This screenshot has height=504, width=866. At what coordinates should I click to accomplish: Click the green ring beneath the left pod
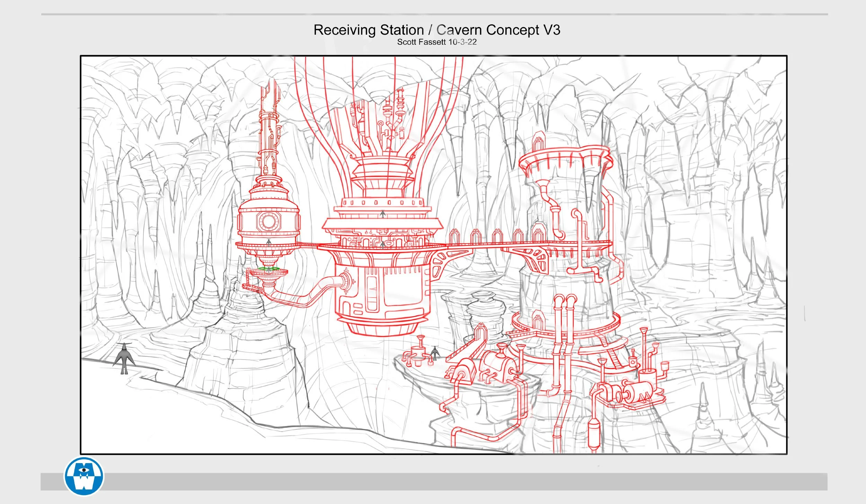(x=269, y=269)
